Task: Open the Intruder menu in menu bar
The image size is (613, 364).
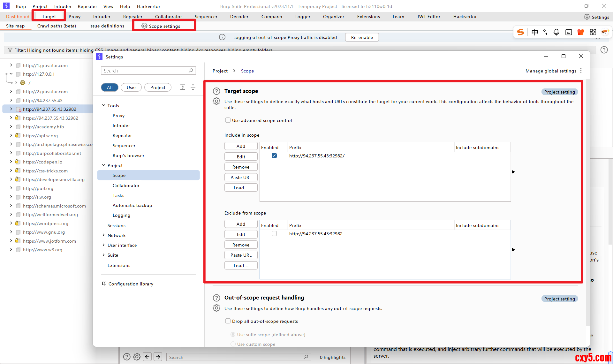Action: tap(63, 6)
